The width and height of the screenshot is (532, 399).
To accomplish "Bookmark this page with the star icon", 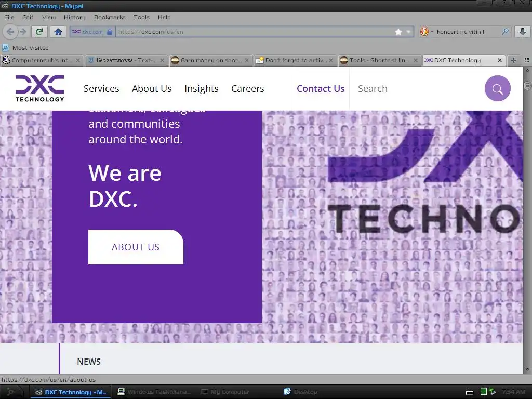I will 398,32.
